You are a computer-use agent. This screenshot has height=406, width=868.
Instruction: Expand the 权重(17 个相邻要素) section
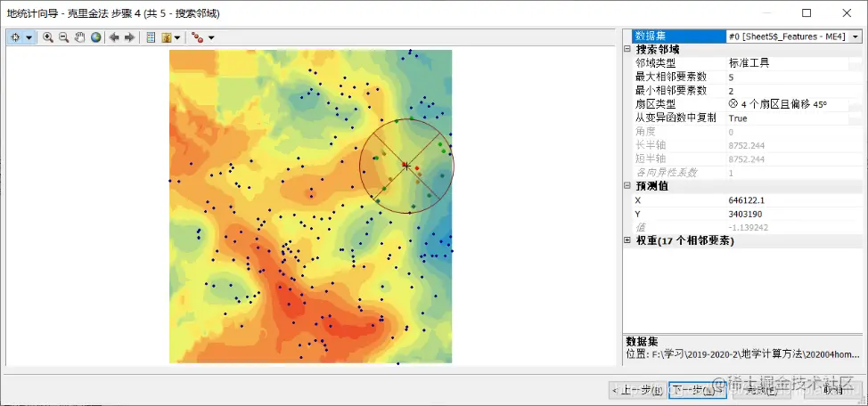627,240
